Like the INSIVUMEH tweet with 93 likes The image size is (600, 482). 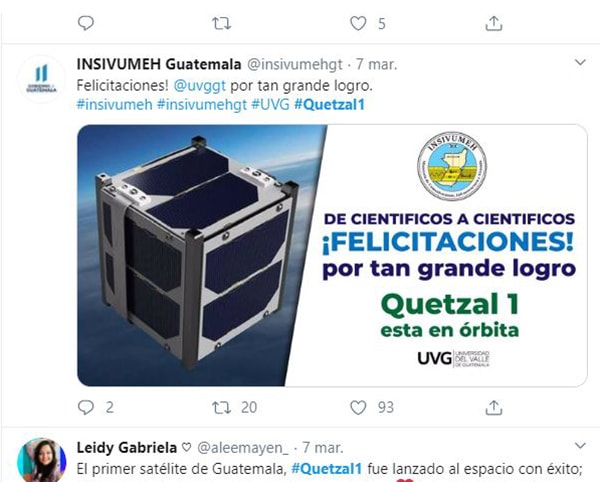pyautogui.click(x=358, y=407)
